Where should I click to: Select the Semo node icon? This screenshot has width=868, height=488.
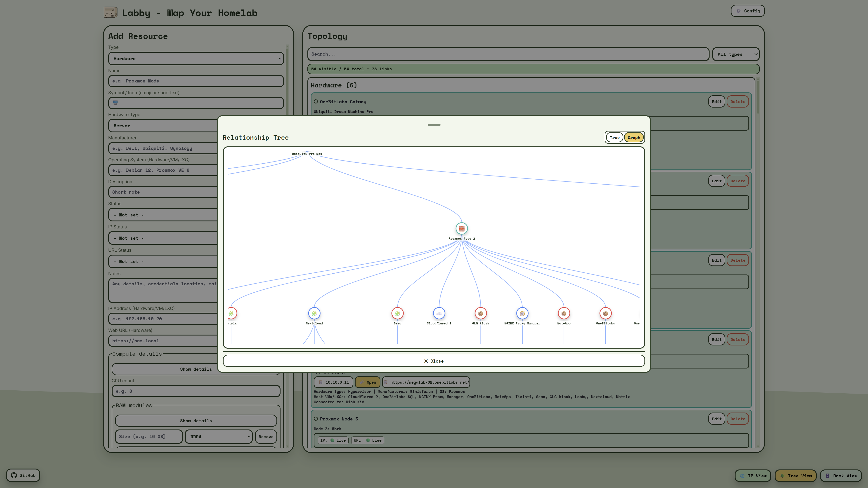coord(397,313)
